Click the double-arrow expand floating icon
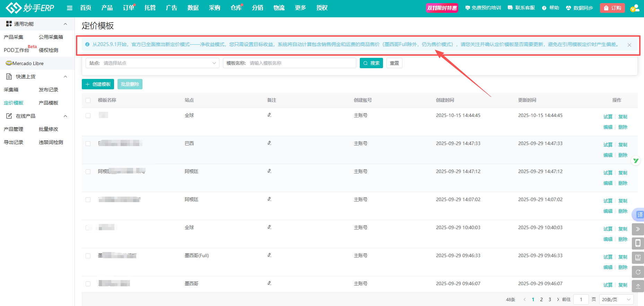 pyautogui.click(x=638, y=229)
